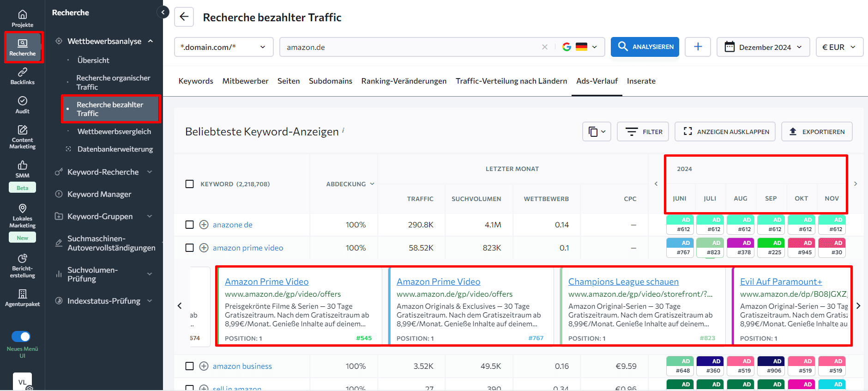Open the VL user avatar
This screenshot has height=391, width=868.
tap(22, 381)
